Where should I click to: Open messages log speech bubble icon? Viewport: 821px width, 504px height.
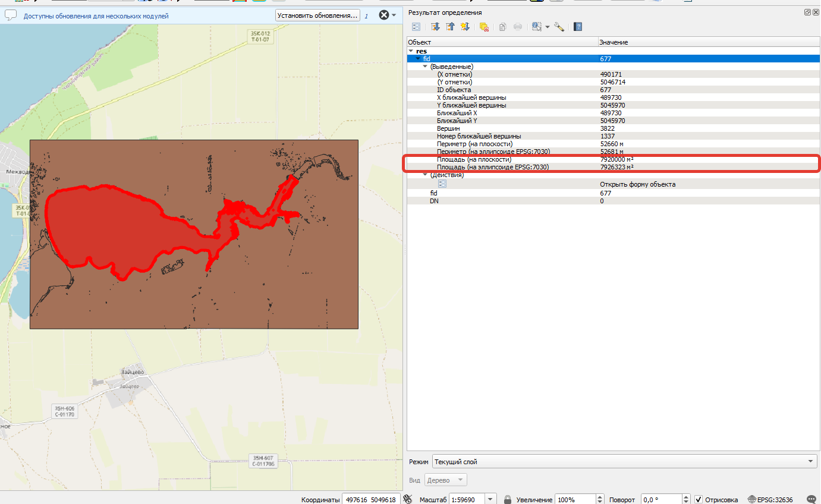(x=811, y=499)
